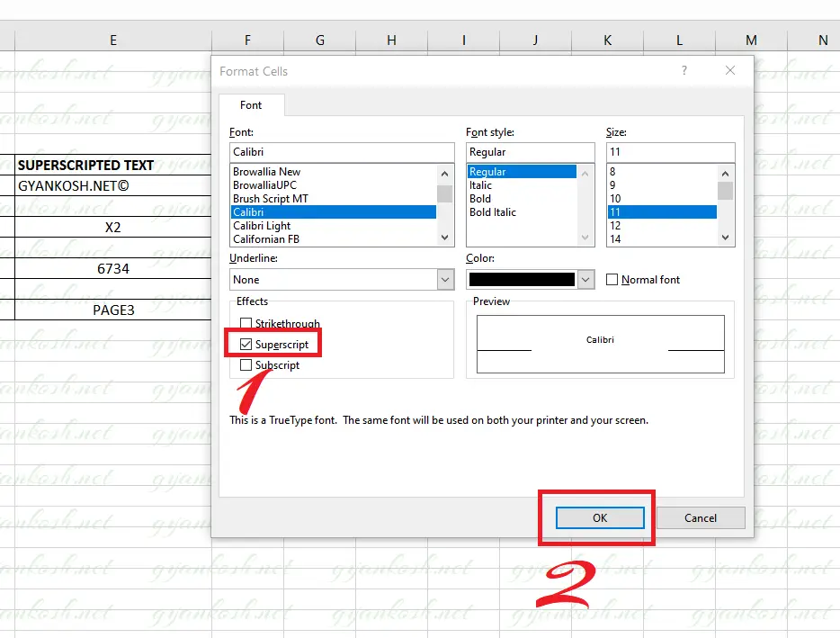Enable the Strikethrough checkbox
Viewport: 840px width, 638px height.
tap(246, 323)
